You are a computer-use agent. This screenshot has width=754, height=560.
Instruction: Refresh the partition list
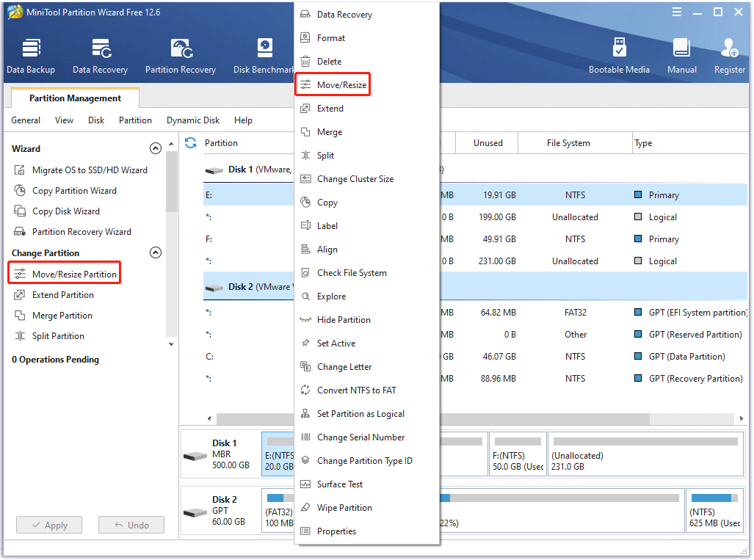pyautogui.click(x=191, y=143)
